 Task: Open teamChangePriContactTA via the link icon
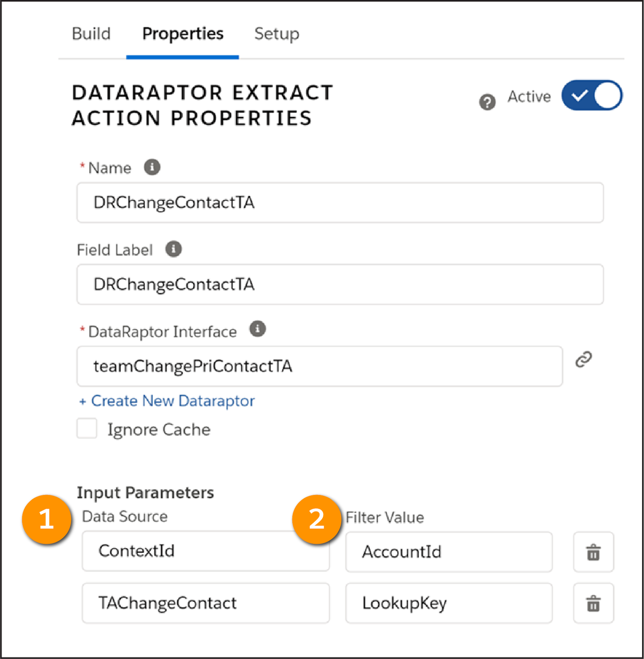point(583,359)
